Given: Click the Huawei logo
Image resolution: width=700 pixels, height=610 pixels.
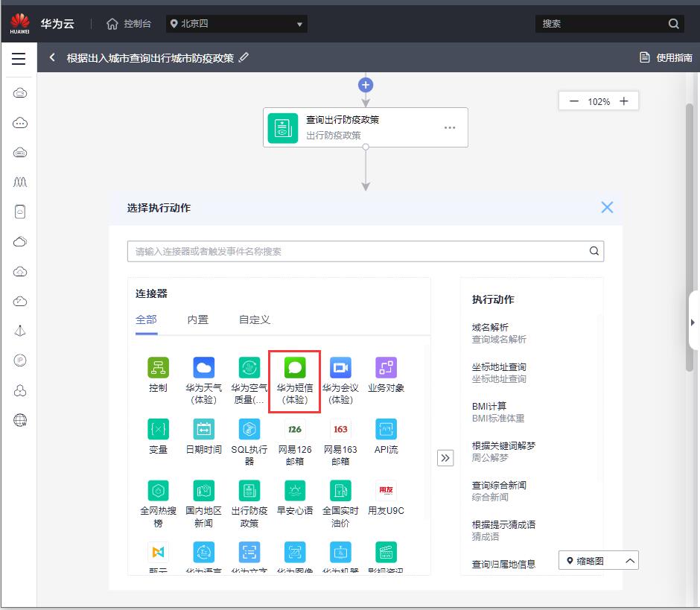Looking at the screenshot, I should [x=19, y=23].
